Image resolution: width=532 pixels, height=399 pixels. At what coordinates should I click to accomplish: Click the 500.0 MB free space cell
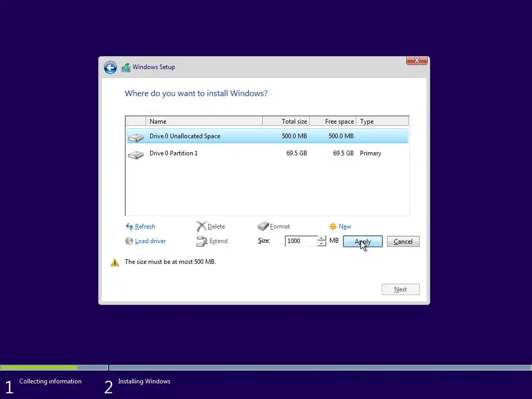click(x=341, y=136)
